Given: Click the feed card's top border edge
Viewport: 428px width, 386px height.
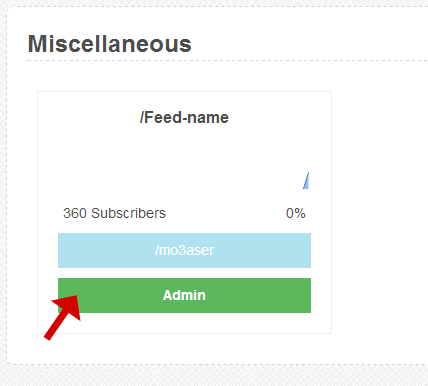Looking at the screenshot, I should click(x=184, y=91).
